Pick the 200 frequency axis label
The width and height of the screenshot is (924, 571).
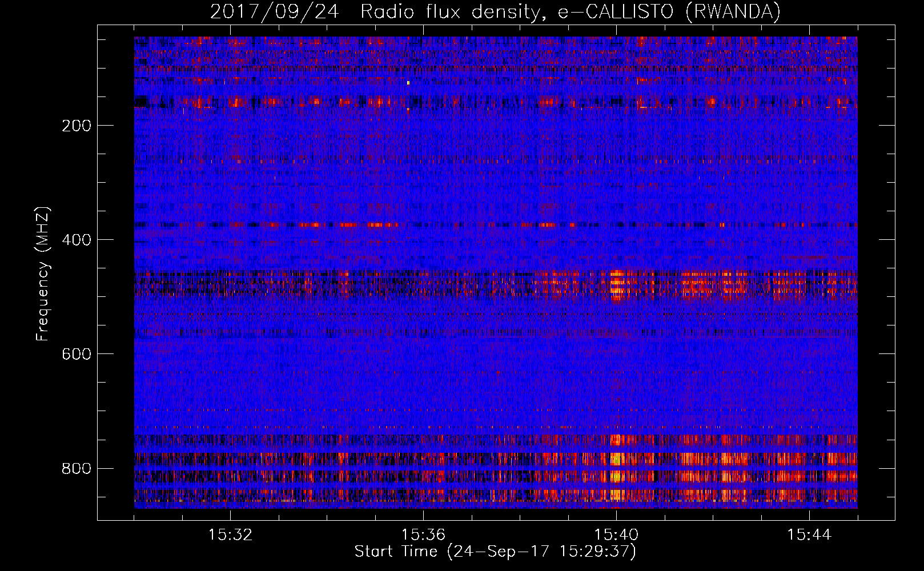[x=77, y=126]
